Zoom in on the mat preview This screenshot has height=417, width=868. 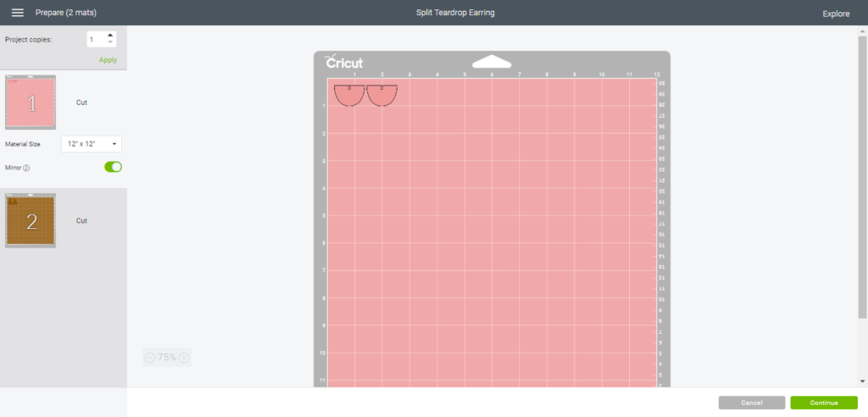point(184,358)
